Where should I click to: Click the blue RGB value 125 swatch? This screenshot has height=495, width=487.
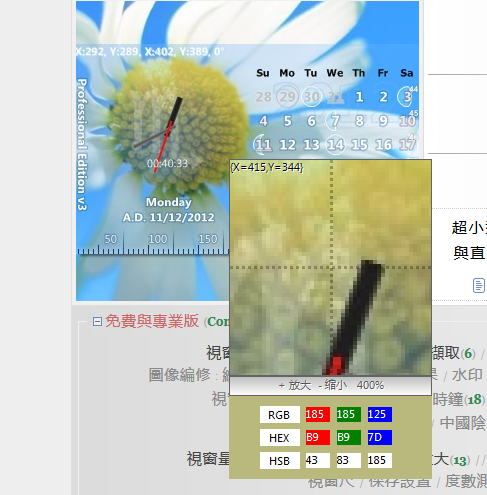click(380, 414)
